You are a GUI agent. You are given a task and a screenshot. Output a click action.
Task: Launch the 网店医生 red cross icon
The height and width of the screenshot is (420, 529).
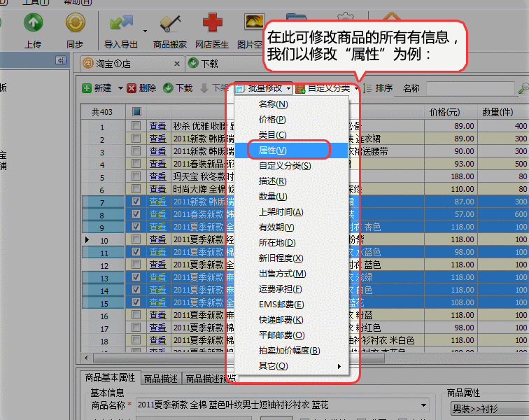(x=213, y=22)
